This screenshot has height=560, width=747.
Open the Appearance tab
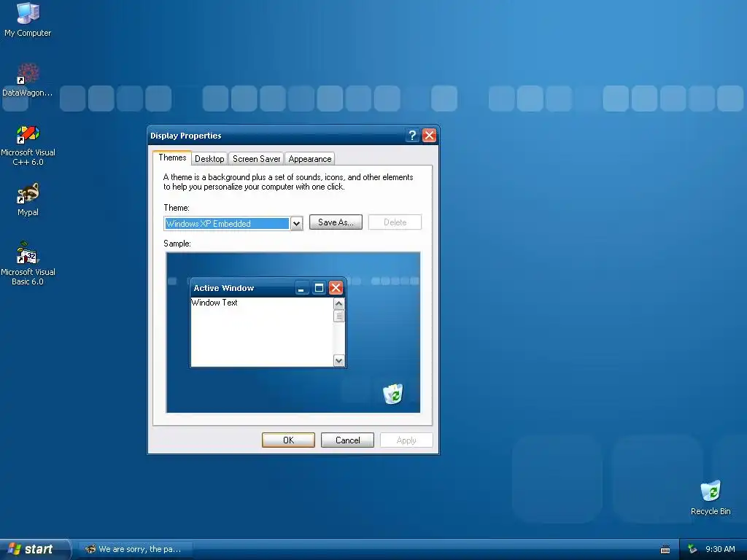(x=309, y=158)
